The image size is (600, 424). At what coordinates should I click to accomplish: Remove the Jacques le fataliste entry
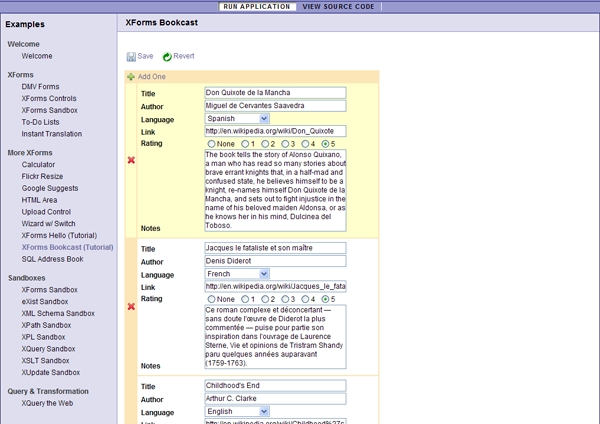click(132, 306)
